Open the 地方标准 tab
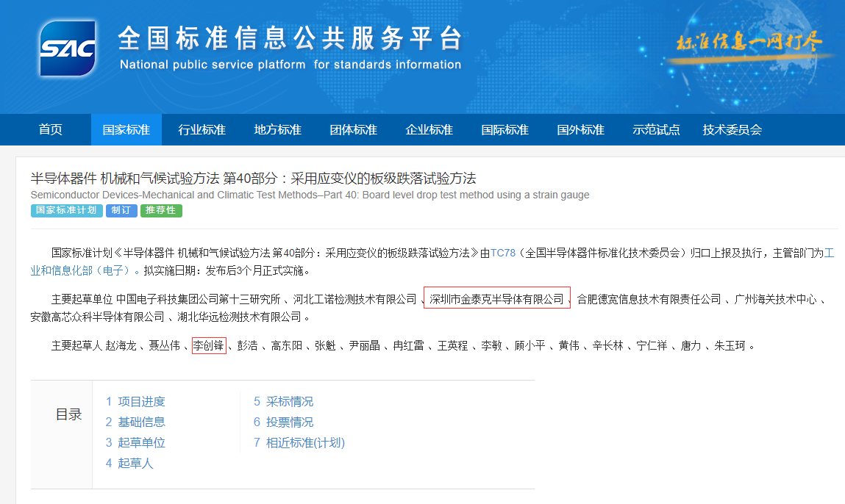The width and height of the screenshot is (845, 504). [277, 130]
